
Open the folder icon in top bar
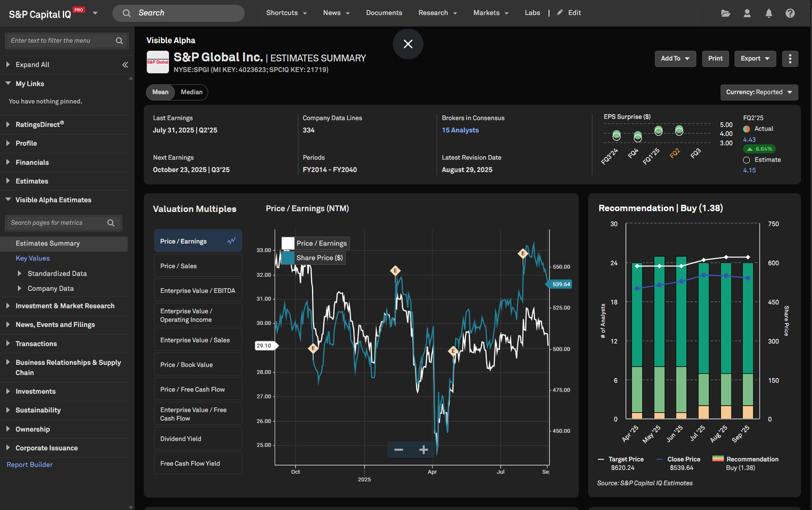(726, 13)
